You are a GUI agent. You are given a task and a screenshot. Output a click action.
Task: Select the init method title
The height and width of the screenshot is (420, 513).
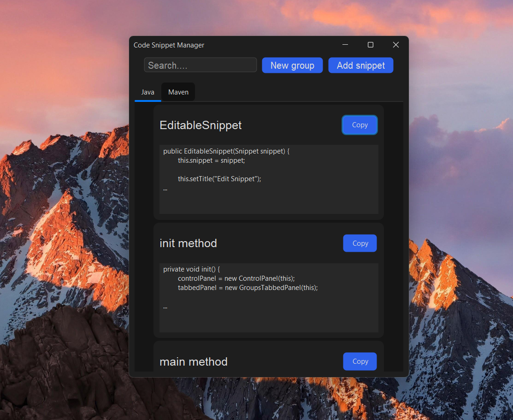pos(188,243)
